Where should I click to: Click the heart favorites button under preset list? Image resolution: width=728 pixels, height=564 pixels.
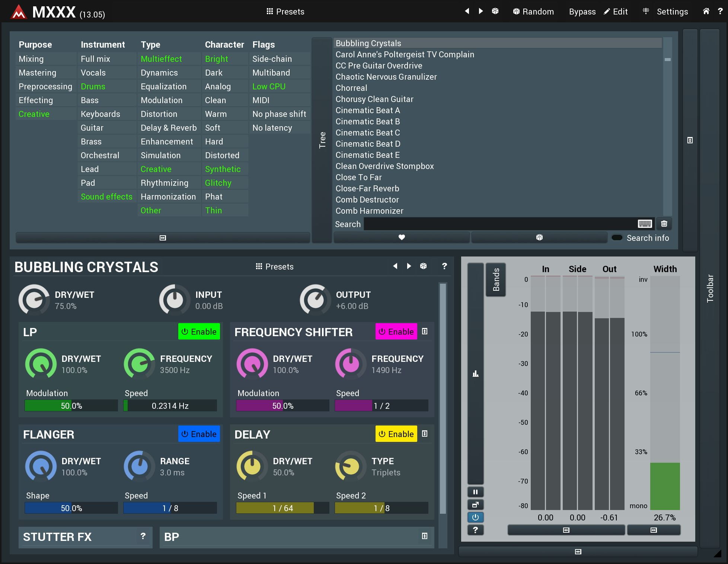click(402, 238)
